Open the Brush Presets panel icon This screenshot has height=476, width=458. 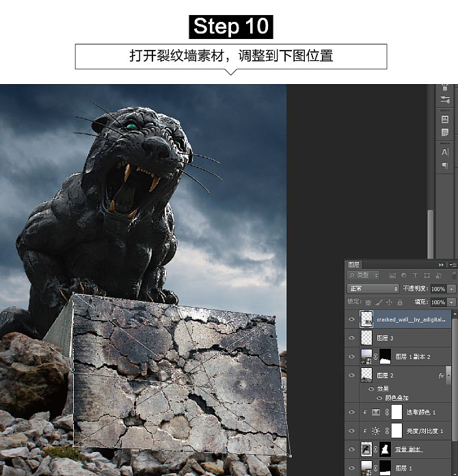(x=445, y=100)
